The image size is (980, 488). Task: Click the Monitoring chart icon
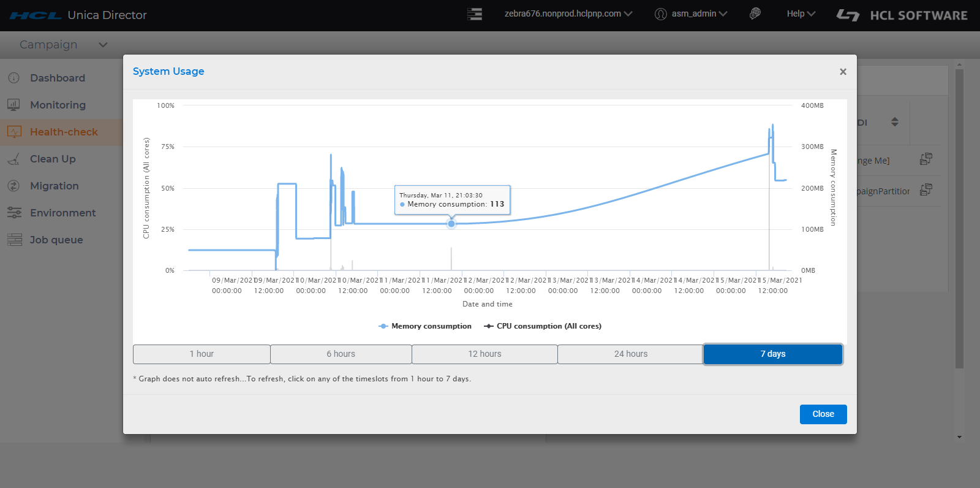14,105
